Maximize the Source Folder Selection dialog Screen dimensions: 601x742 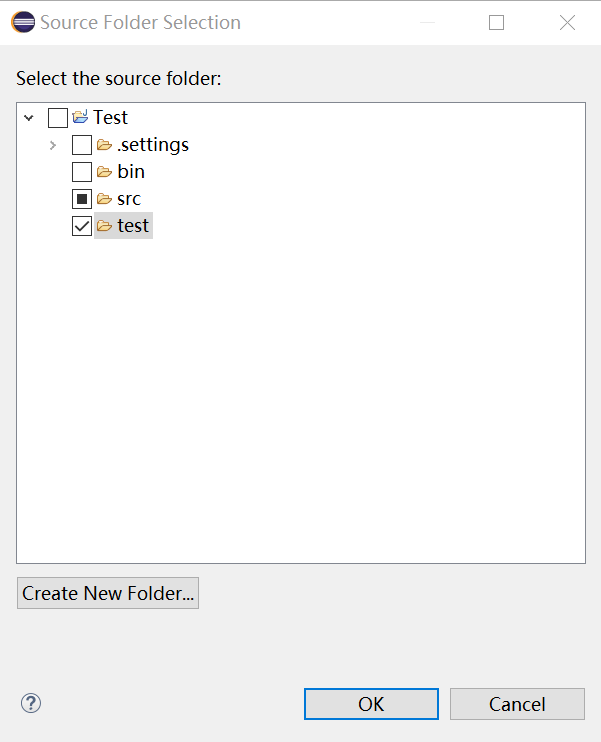pos(497,22)
